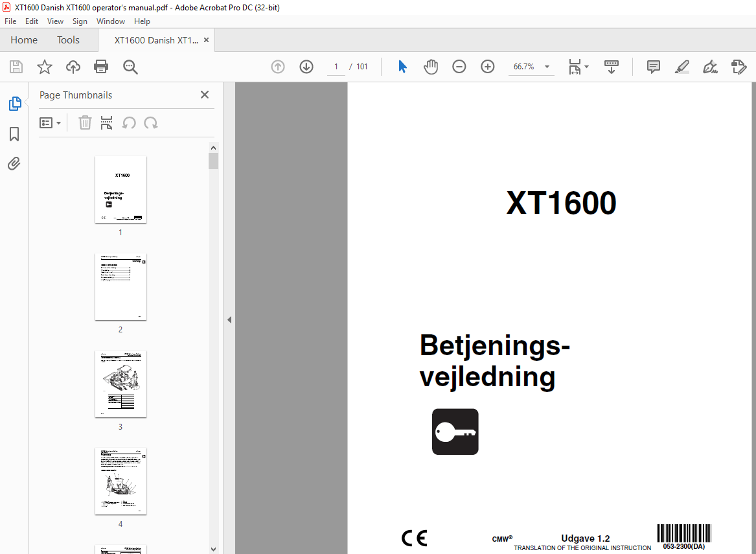This screenshot has height=554, width=756.
Task: Open the View menu
Action: (x=56, y=21)
